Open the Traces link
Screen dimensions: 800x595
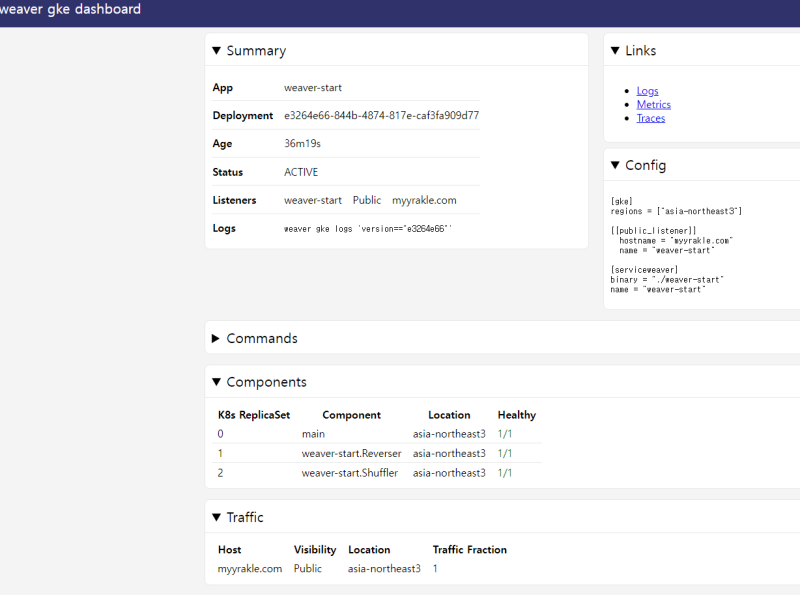[650, 119]
